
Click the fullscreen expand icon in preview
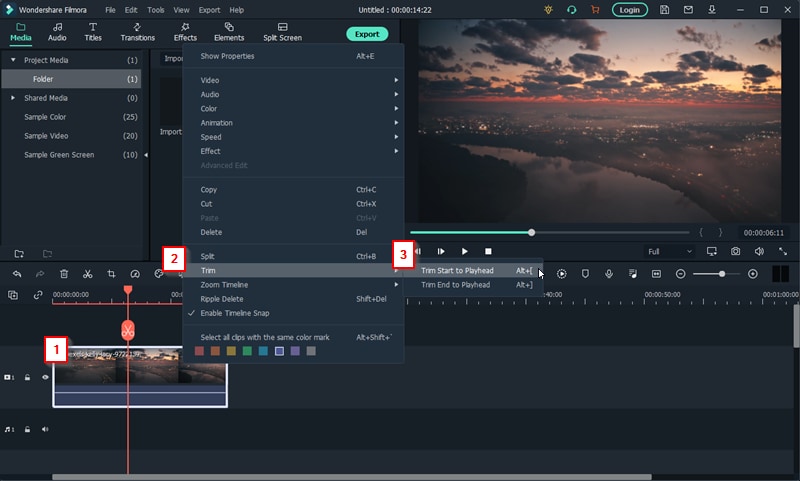coord(783,251)
